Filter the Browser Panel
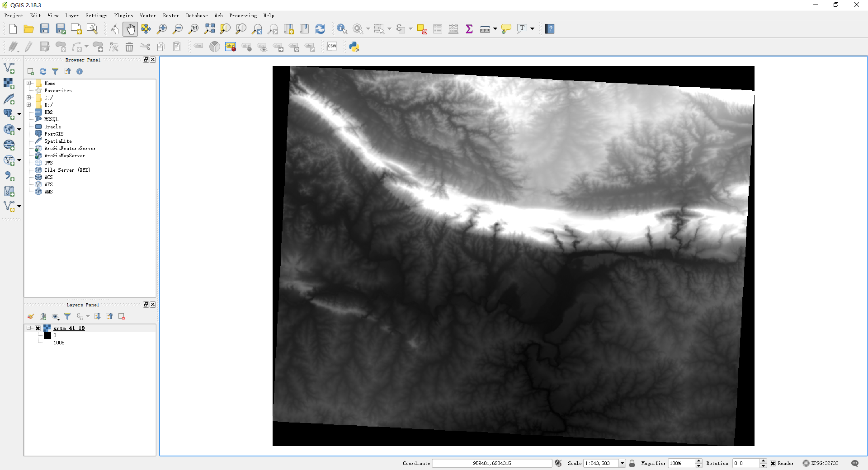This screenshot has width=868, height=470. point(55,71)
